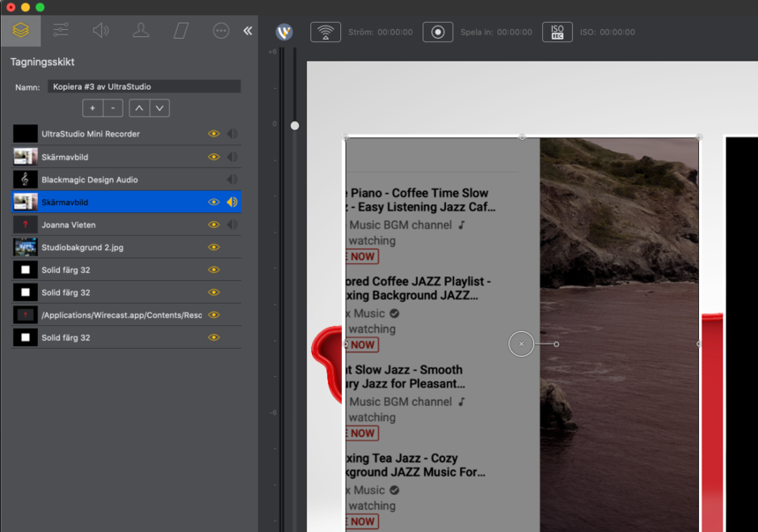Add a new layer with plus button

[93, 108]
